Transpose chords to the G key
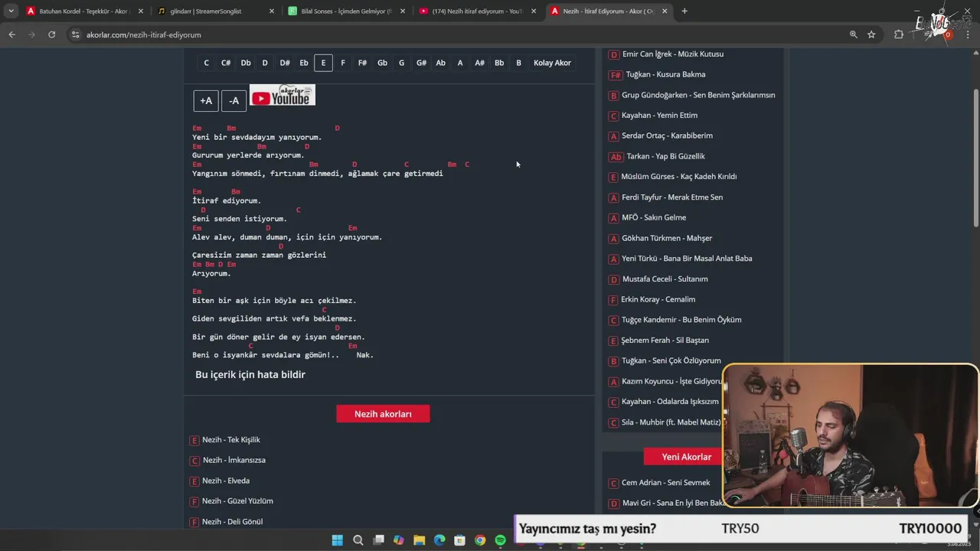Screen dimensions: 980x551 (401, 63)
